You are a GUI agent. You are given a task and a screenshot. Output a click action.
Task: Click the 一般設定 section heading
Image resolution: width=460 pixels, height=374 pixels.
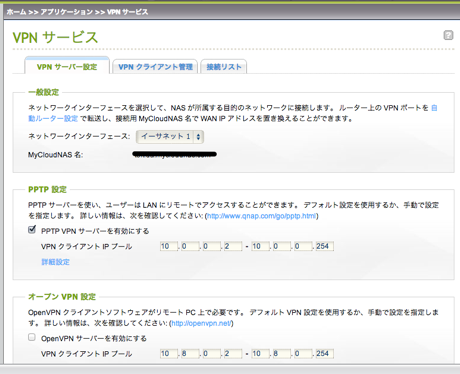[44, 92]
